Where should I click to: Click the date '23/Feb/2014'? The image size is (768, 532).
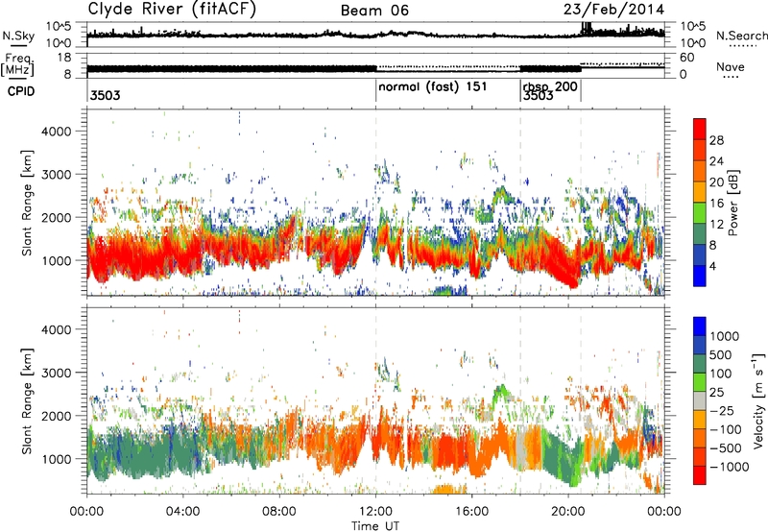(x=613, y=10)
